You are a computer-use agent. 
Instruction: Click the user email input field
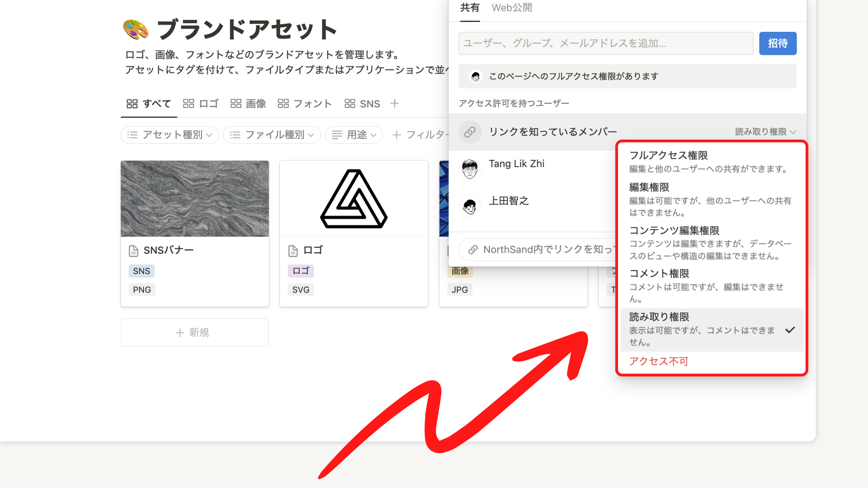[x=606, y=43]
